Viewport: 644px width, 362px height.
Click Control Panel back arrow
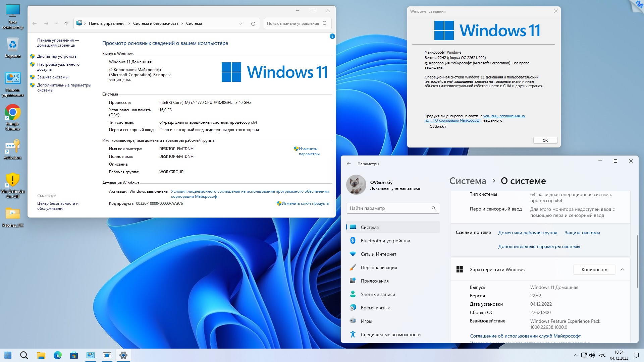coord(35,23)
